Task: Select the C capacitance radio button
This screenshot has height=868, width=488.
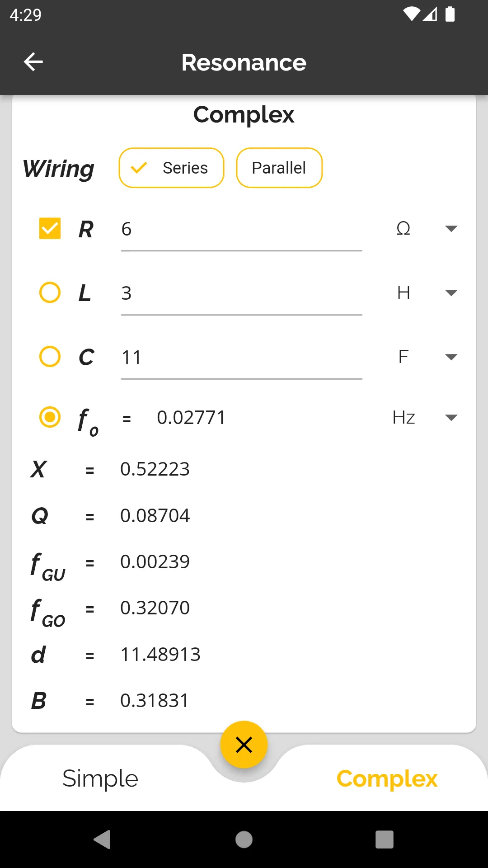Action: coord(50,357)
